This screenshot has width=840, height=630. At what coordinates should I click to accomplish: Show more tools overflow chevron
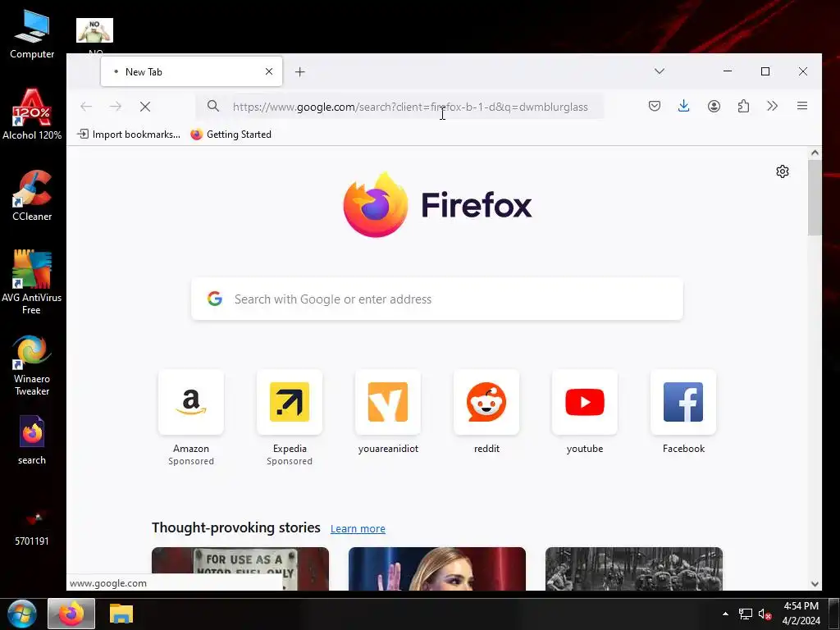[772, 106]
